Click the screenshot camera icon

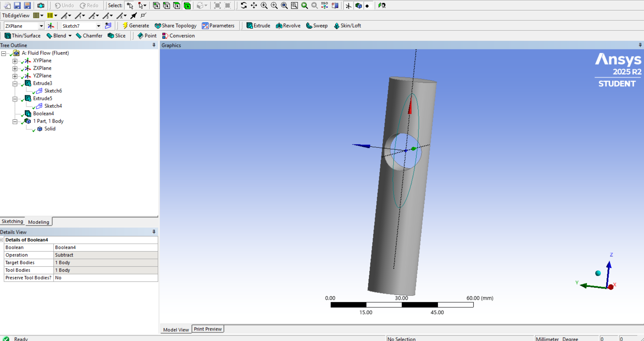coord(41,5)
